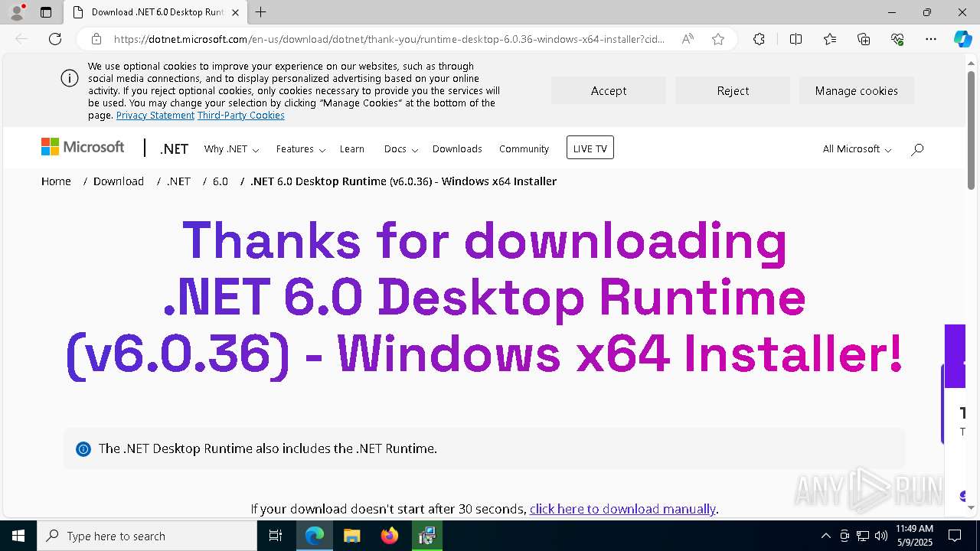Screen dimensions: 980x551
Task: Go to 6.0 breadcrumb
Action: (x=220, y=181)
